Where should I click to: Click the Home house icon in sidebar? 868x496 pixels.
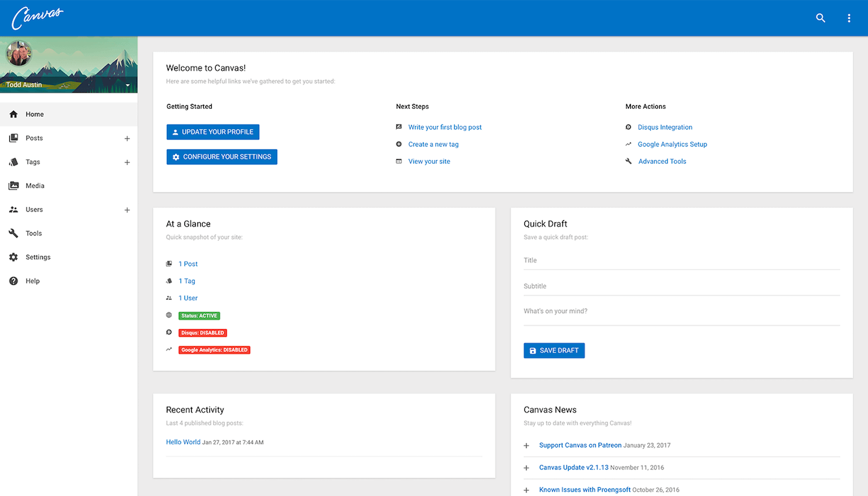13,114
